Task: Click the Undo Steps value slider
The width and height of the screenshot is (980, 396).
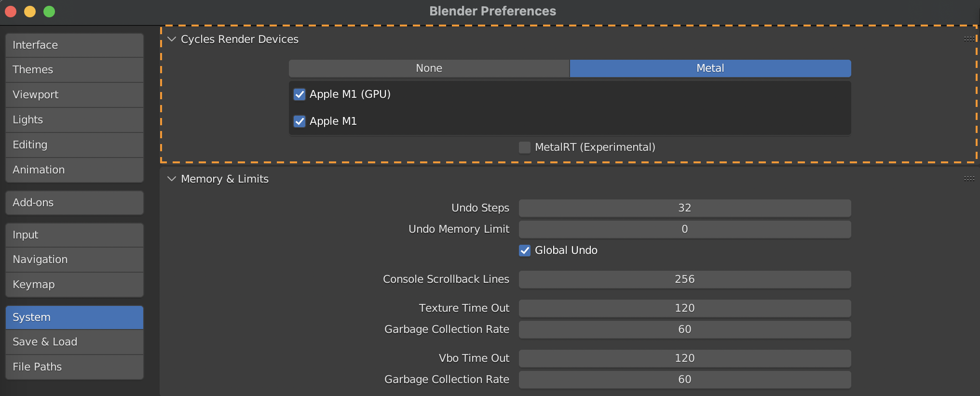Action: point(684,208)
